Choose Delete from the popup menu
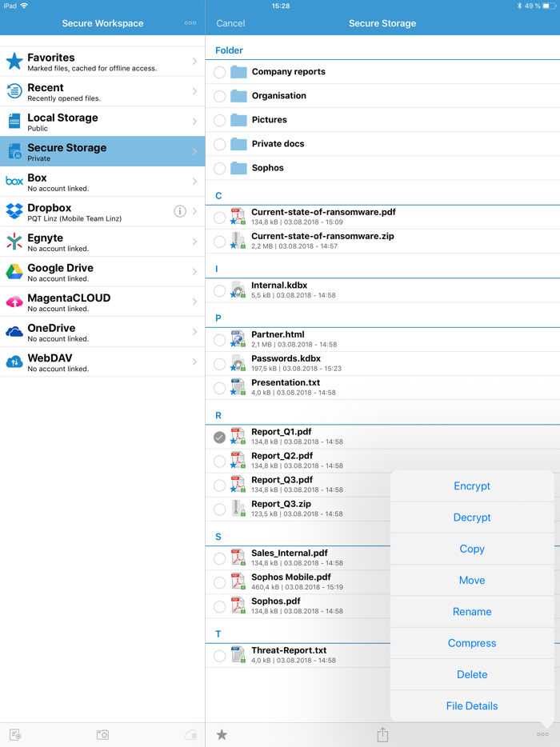This screenshot has width=560, height=747. (x=472, y=674)
